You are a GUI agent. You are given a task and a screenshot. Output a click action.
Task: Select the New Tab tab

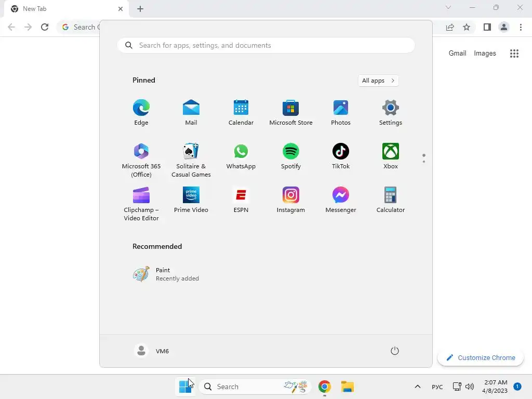pyautogui.click(x=66, y=9)
